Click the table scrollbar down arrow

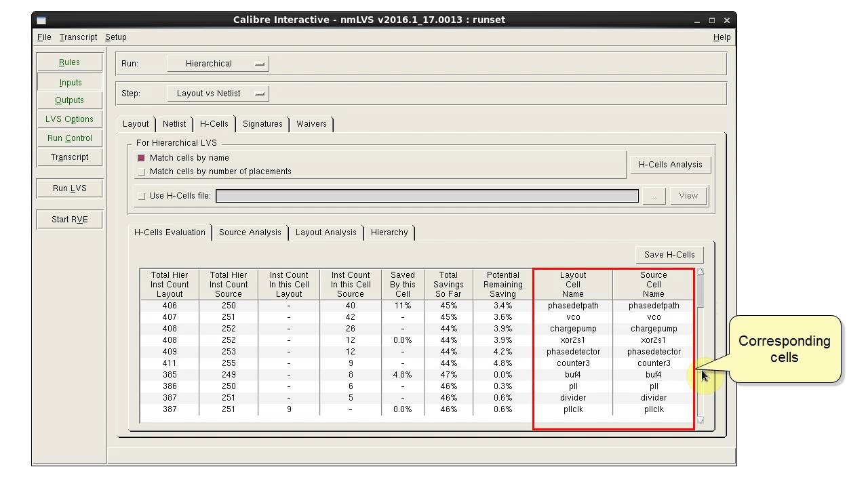[x=700, y=420]
